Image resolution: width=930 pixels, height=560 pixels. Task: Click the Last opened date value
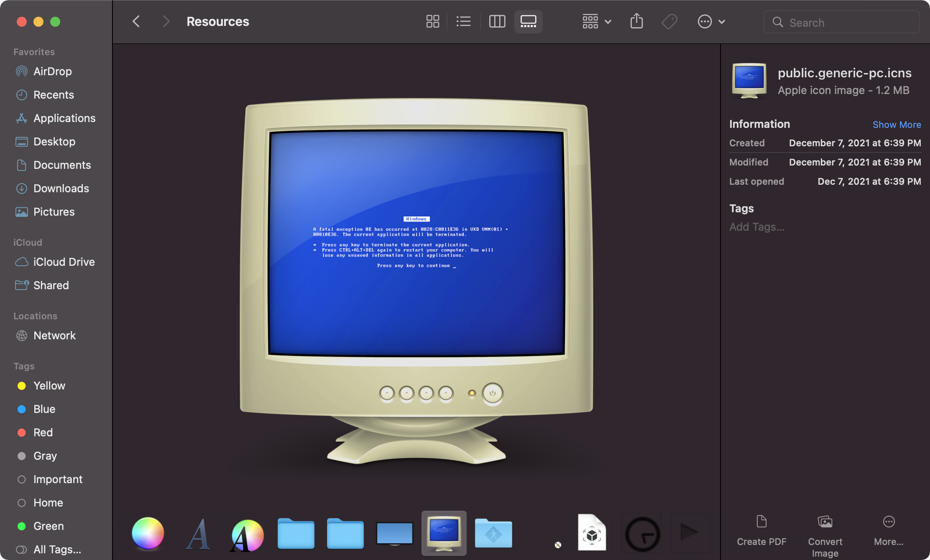coord(869,181)
